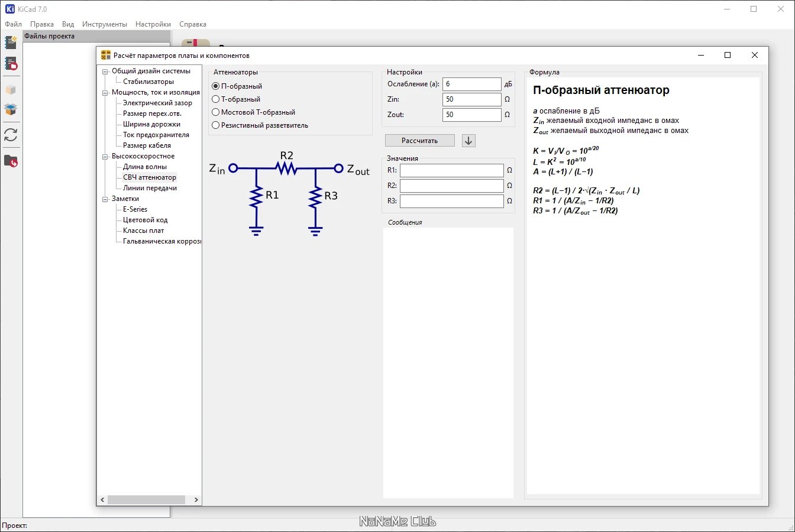The width and height of the screenshot is (795, 532).
Task: Collapse the Высокоскоростное tree section
Action: [105, 157]
